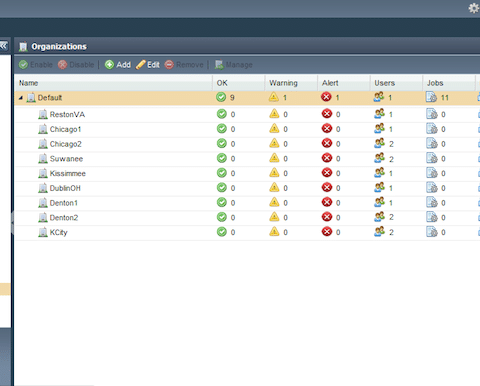480x386 pixels.
Task: Click the jobs icon in Denton2 row
Action: [x=432, y=217]
